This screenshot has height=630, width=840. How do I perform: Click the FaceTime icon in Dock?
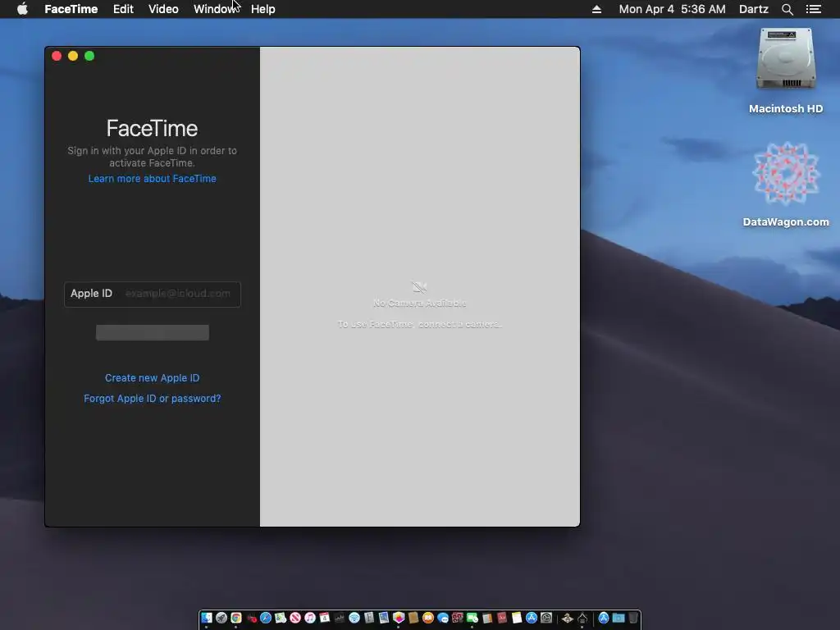tap(472, 619)
